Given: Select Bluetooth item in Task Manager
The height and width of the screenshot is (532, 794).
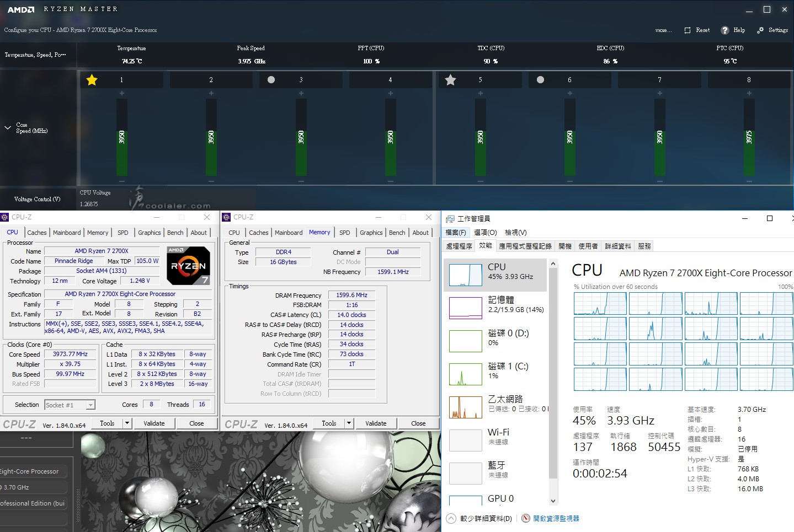Looking at the screenshot, I should click(x=495, y=473).
